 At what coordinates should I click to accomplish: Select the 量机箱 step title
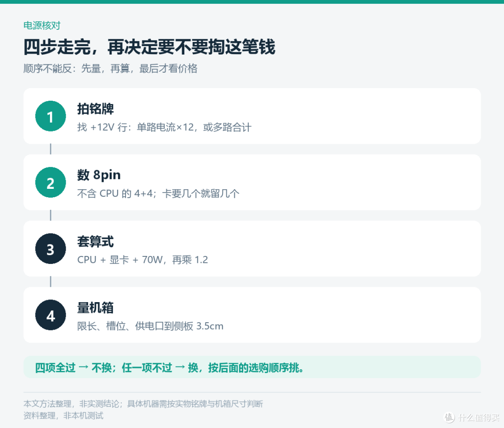(95, 308)
